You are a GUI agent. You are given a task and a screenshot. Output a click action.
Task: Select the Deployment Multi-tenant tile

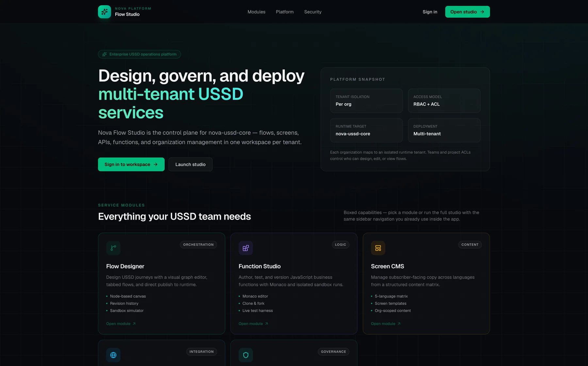coord(444,130)
